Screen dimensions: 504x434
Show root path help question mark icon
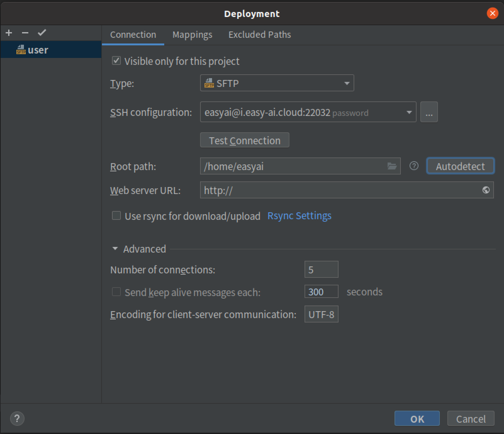pyautogui.click(x=414, y=166)
